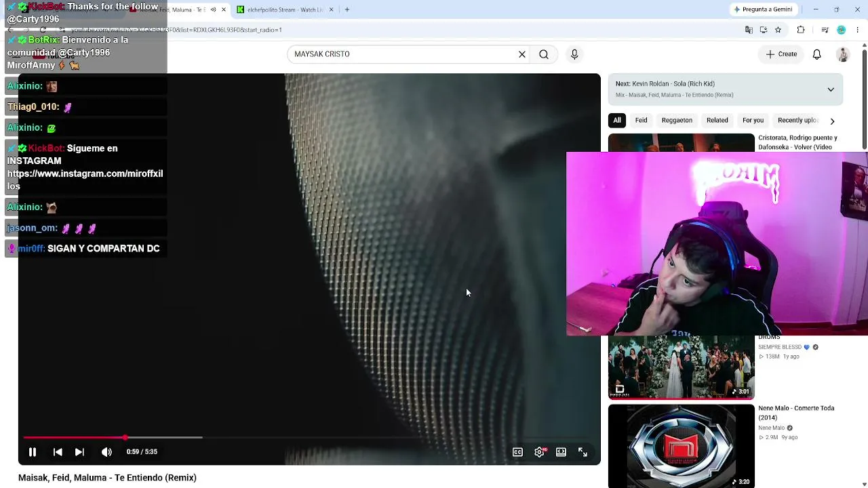Click the video title Te Entiendo (Remix)

[107, 478]
